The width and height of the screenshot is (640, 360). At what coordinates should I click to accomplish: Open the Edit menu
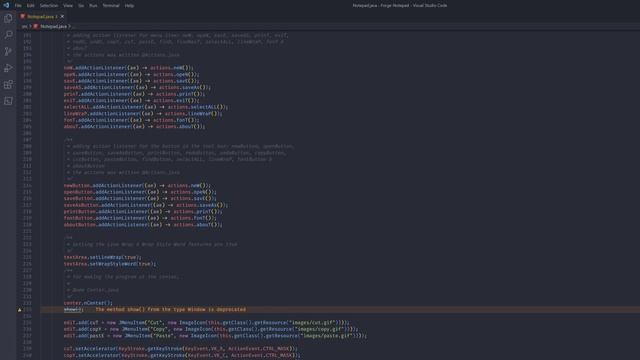pyautogui.click(x=31, y=6)
